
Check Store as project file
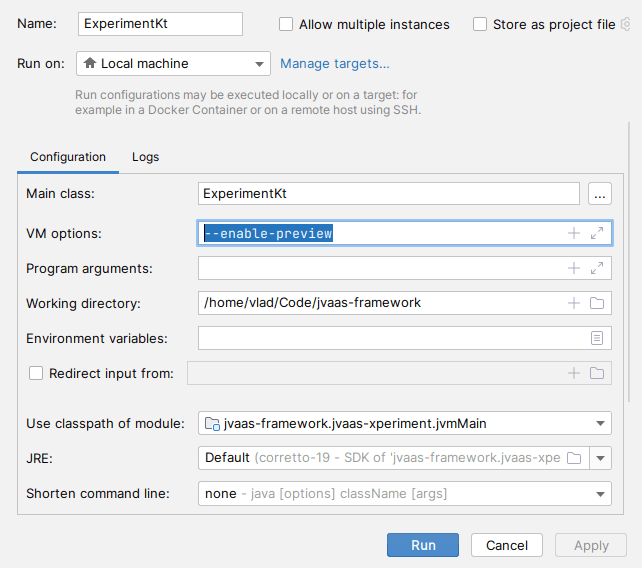481,24
